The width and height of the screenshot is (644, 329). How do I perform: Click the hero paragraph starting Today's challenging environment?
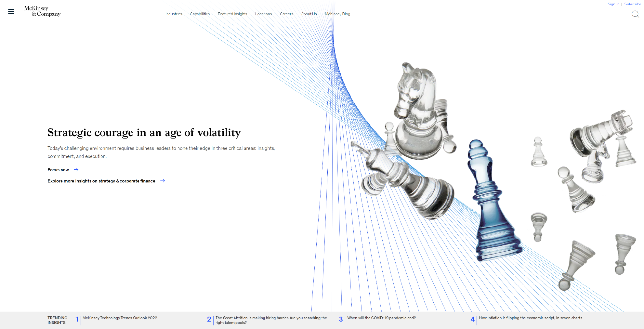161,152
